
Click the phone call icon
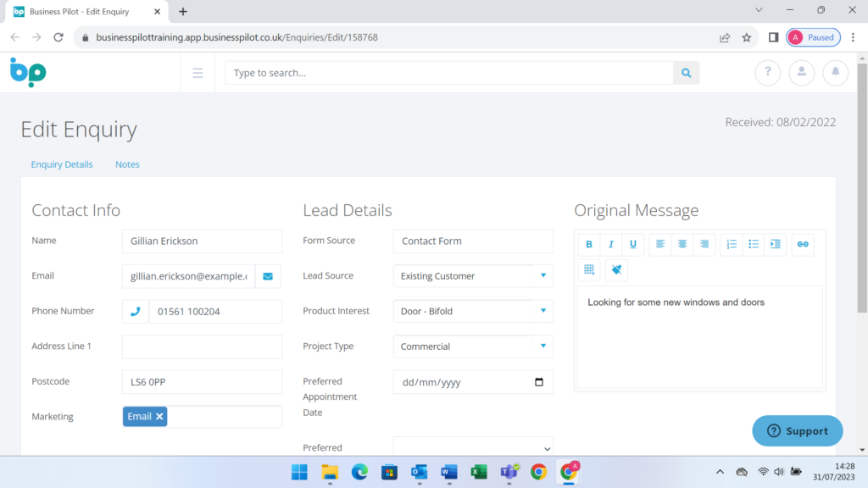point(135,312)
